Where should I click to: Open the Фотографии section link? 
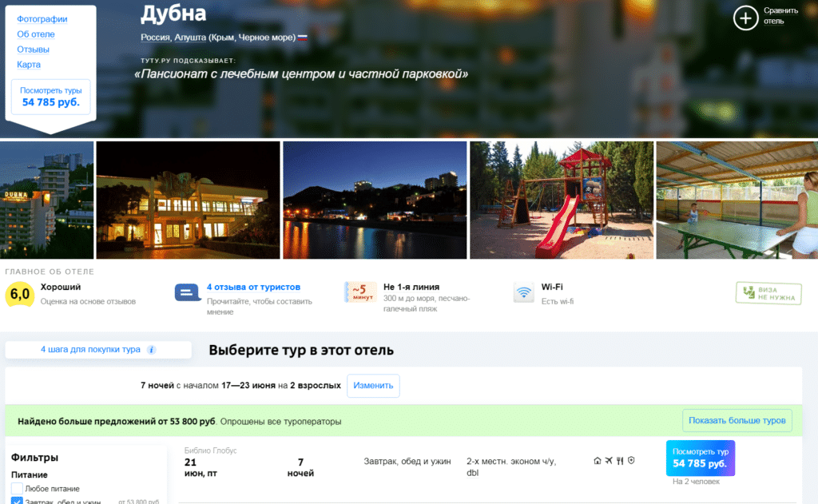tap(42, 19)
